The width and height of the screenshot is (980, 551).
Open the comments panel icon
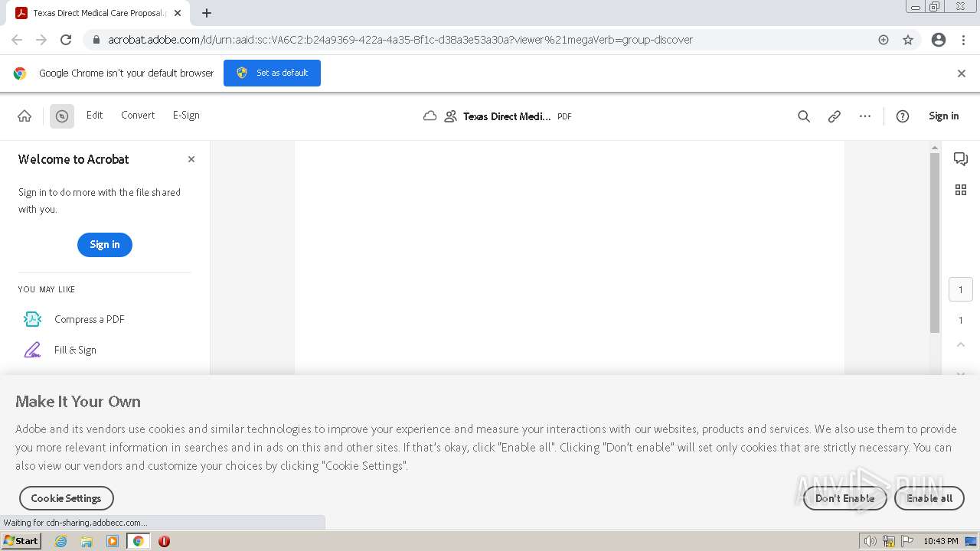[x=961, y=159]
